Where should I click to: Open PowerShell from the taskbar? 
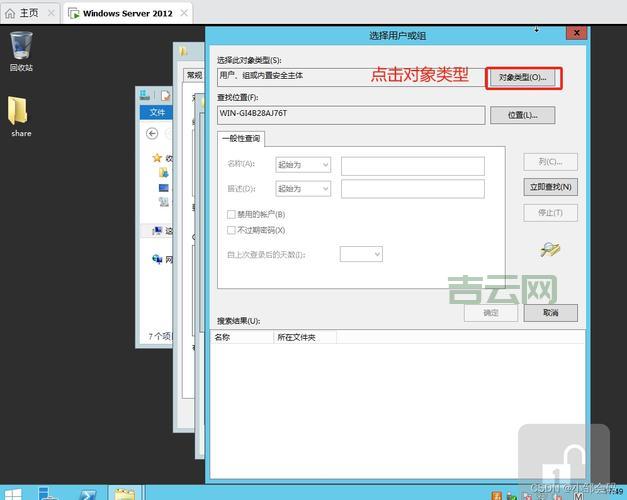click(88, 494)
